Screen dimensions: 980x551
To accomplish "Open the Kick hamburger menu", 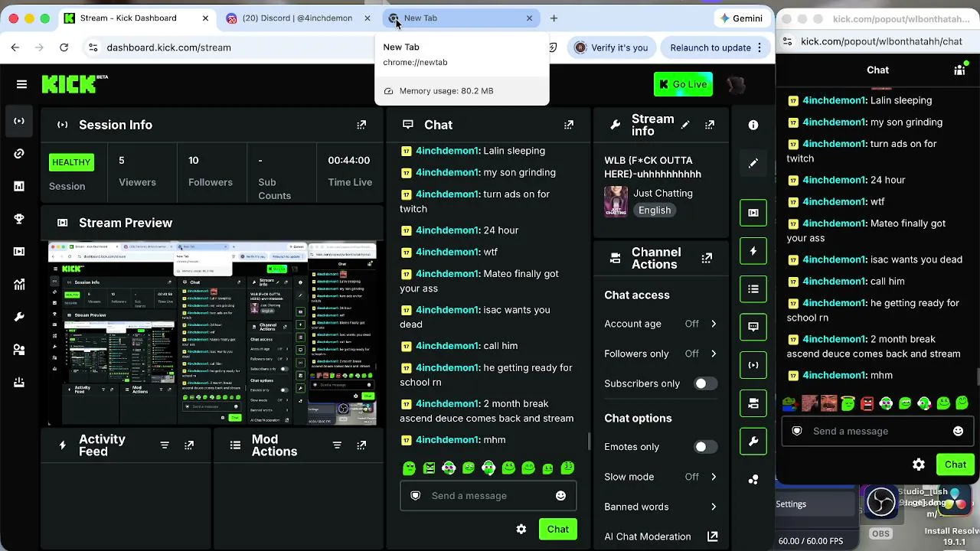I will [x=21, y=84].
